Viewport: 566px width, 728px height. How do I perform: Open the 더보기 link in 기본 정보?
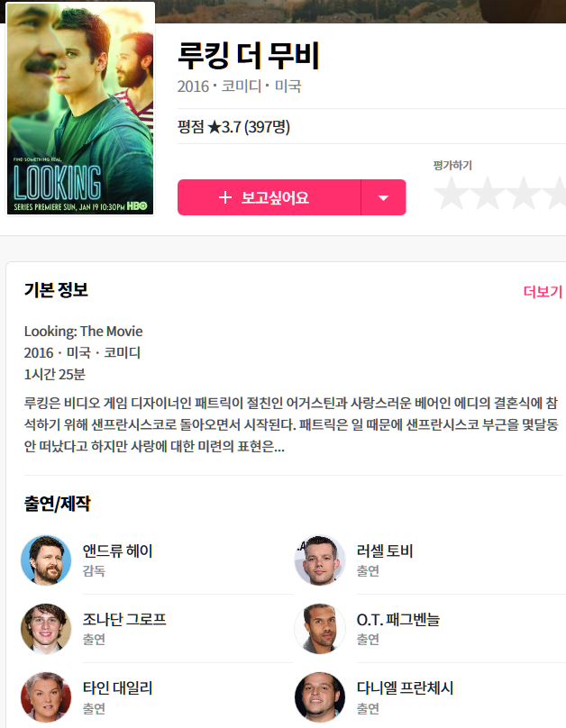click(x=543, y=292)
